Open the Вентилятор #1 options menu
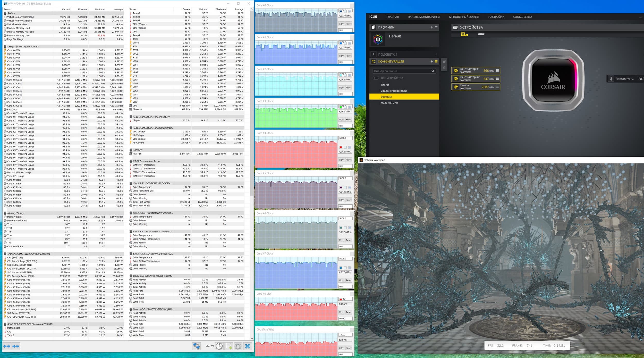Viewport: 644px width, 358px height. [497, 71]
